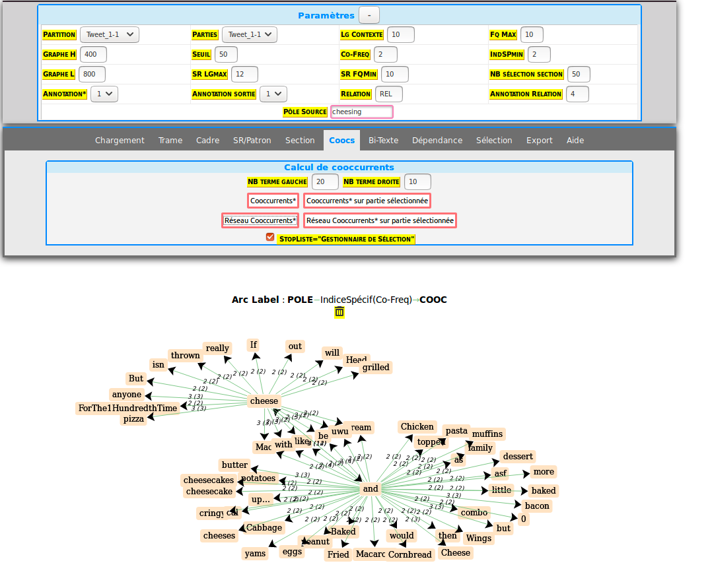Open the Annotation sortie dropdown

[273, 94]
